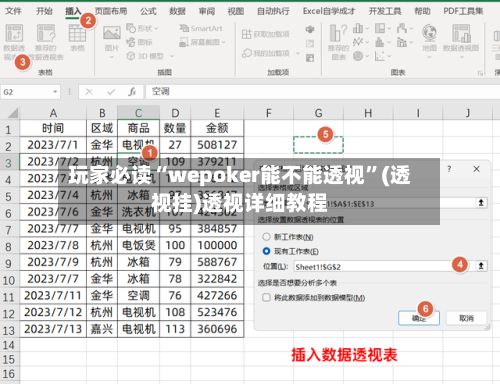Select column A header
The image size is (500, 384).
(x=53, y=113)
